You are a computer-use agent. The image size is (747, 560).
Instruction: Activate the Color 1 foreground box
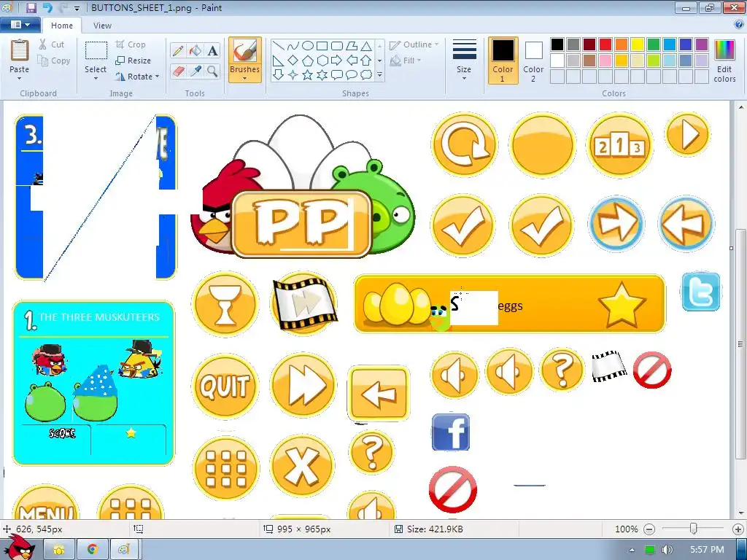503,61
